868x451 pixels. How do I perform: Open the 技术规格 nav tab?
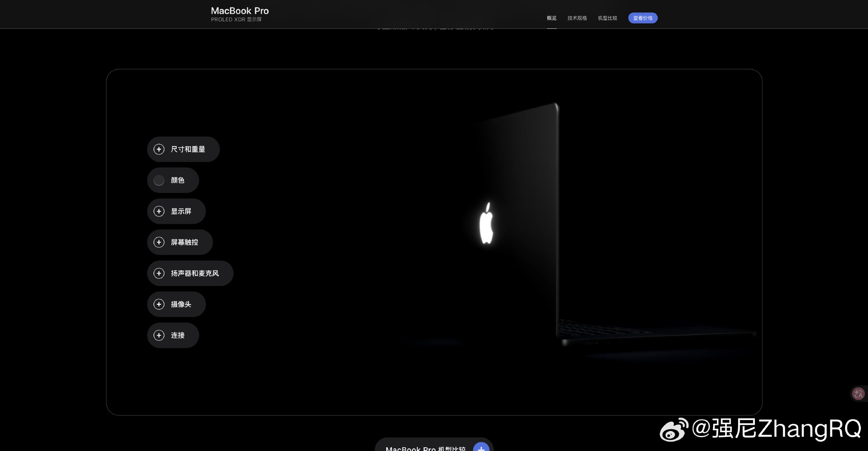coord(577,18)
